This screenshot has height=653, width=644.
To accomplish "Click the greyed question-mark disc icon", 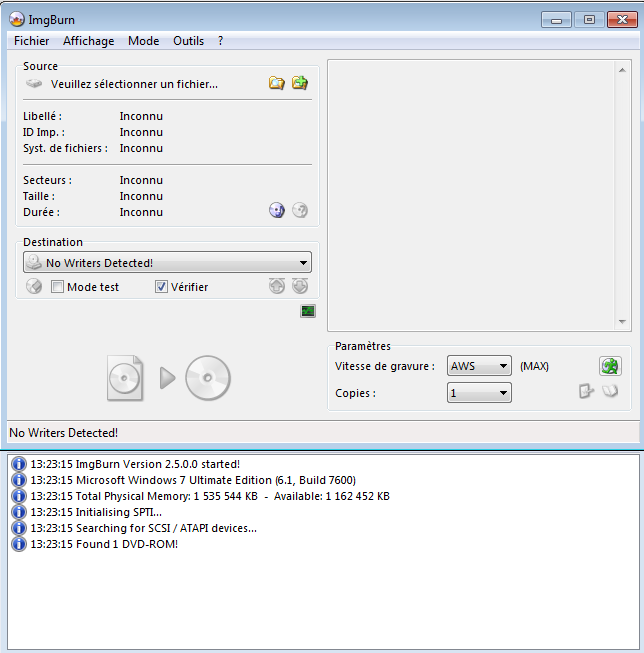I will [x=300, y=210].
